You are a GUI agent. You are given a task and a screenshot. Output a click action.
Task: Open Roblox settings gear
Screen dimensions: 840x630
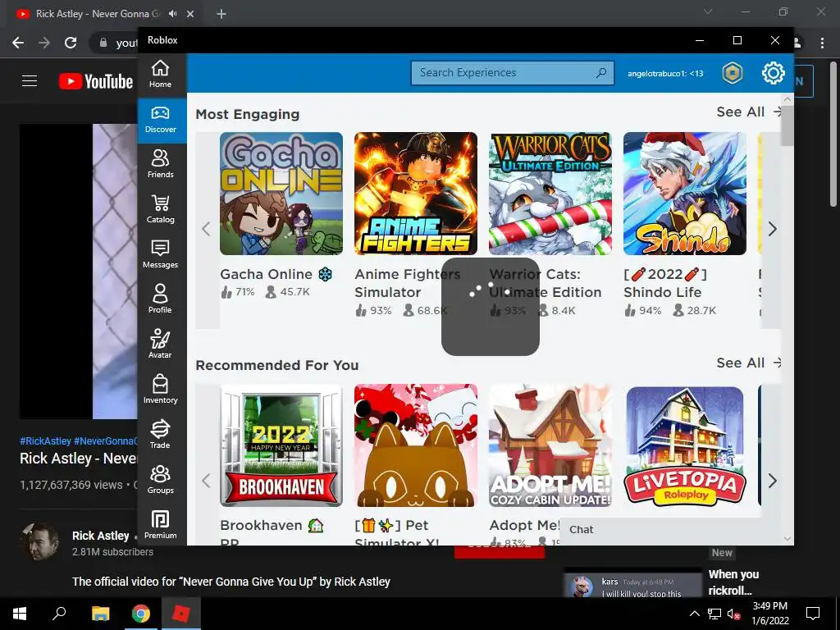(773, 73)
